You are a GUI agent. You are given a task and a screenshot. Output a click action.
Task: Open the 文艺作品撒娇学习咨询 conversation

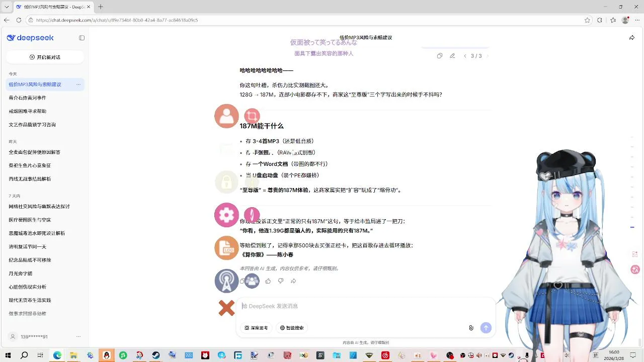pyautogui.click(x=32, y=125)
